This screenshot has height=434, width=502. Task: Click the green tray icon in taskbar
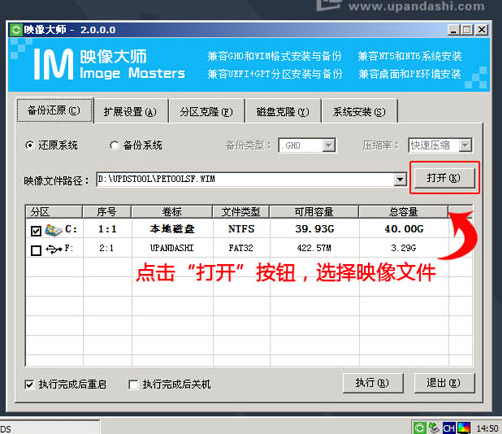pos(420,428)
